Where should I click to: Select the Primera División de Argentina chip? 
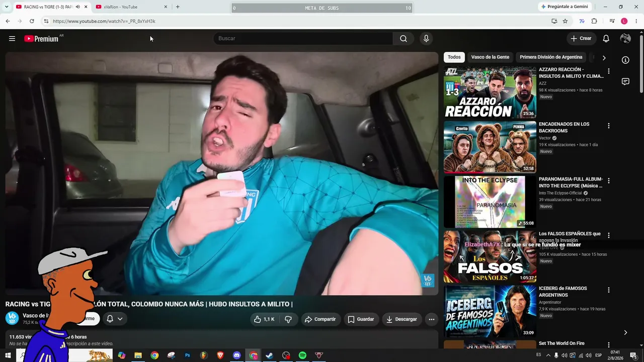[x=551, y=57]
